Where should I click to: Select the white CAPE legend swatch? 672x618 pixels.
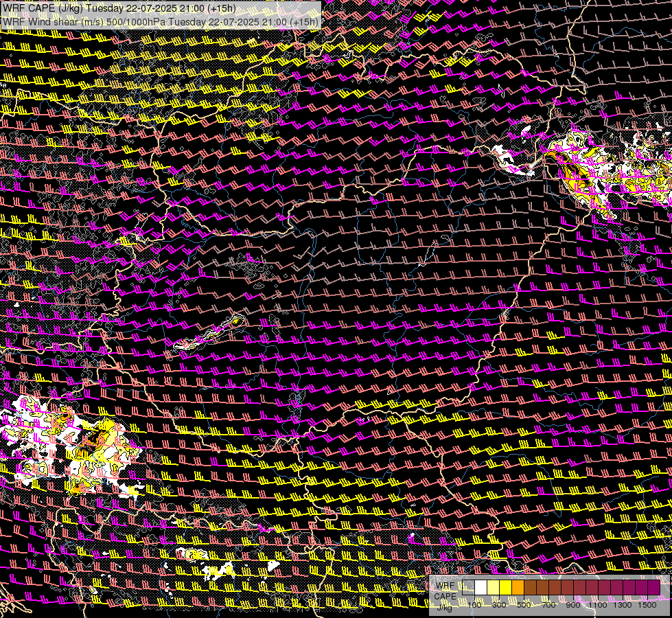(481, 588)
